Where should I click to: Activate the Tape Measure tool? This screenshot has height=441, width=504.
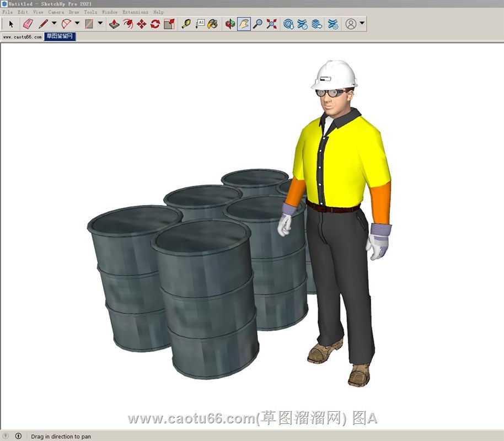point(186,24)
